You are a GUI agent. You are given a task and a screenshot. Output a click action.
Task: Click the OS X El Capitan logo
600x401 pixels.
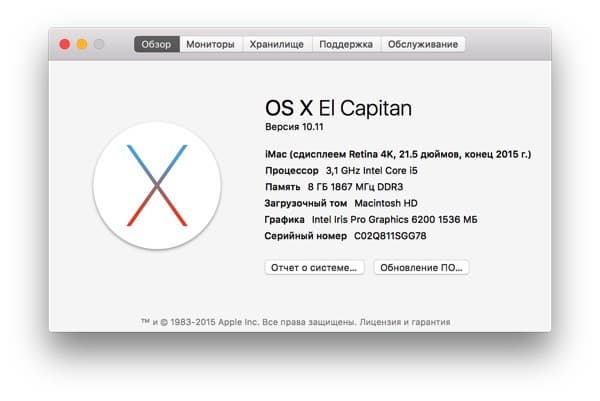(157, 186)
